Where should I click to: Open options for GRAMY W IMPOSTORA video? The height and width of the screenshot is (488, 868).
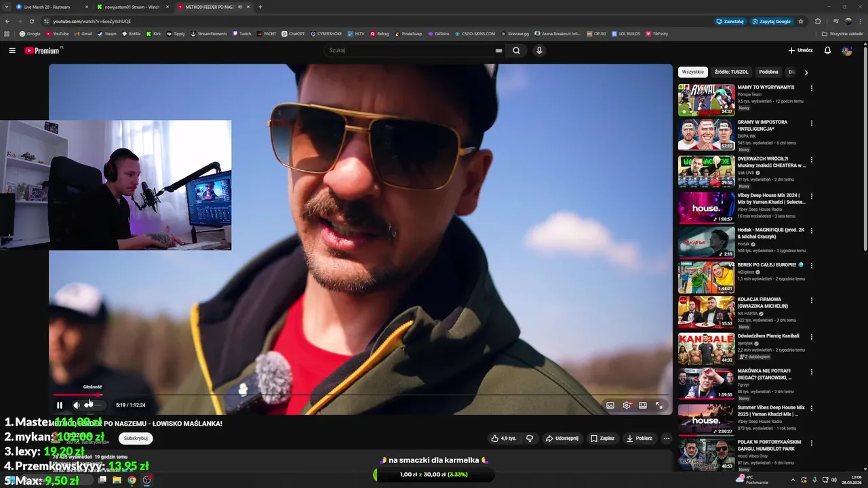coord(811,123)
